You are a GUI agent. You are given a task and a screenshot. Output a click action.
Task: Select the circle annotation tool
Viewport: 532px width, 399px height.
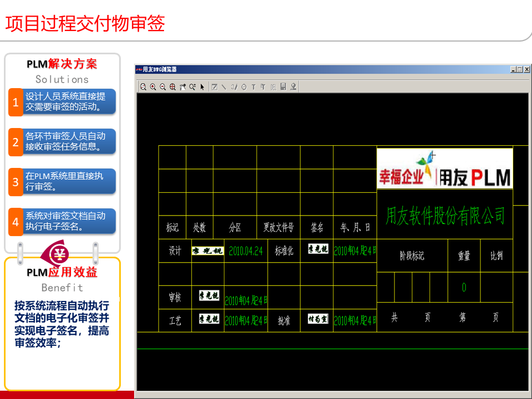point(244,87)
